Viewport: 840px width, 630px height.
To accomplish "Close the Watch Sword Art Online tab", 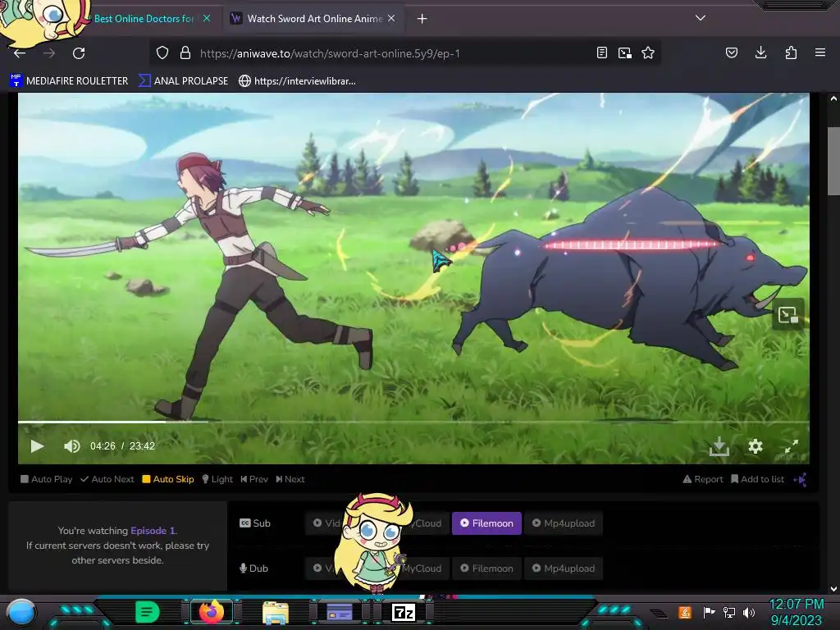I will (x=391, y=18).
